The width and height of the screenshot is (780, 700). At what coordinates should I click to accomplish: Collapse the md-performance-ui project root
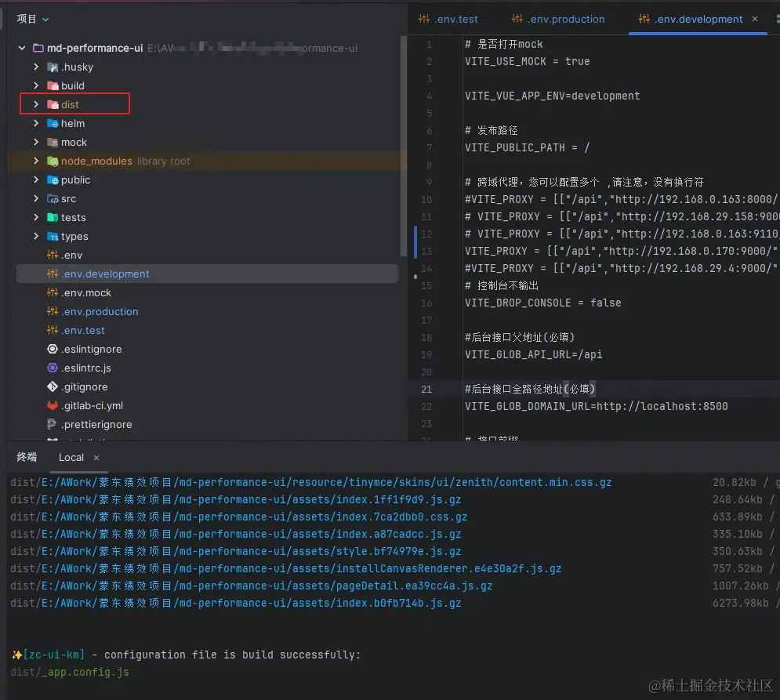coord(22,49)
